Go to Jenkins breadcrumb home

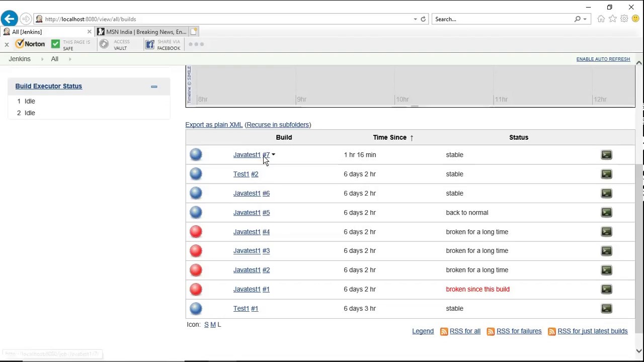(x=20, y=59)
